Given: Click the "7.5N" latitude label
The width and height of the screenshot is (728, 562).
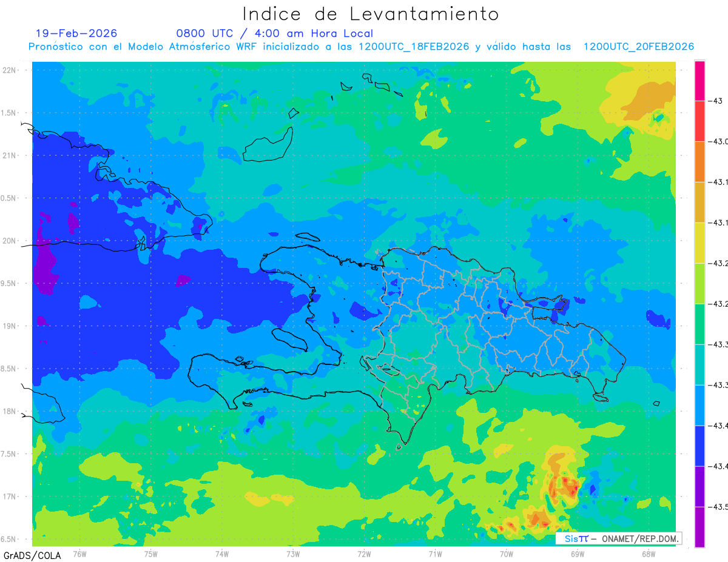Looking at the screenshot, I should coord(9,454).
